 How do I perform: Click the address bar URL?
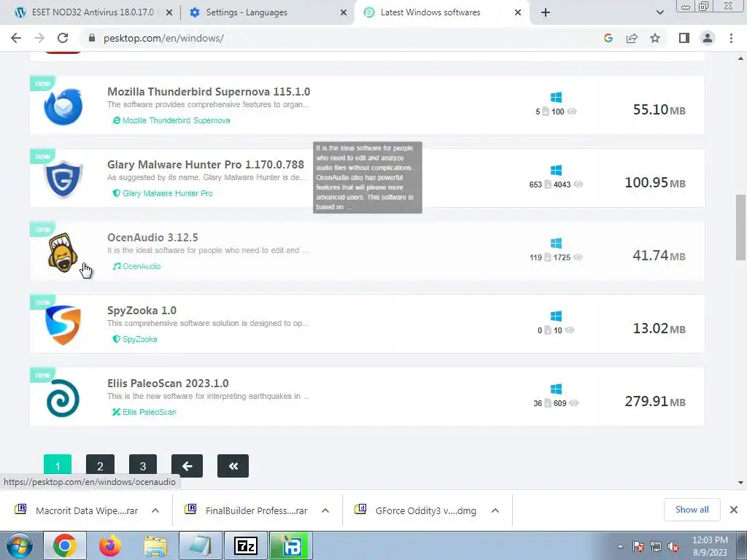point(163,38)
